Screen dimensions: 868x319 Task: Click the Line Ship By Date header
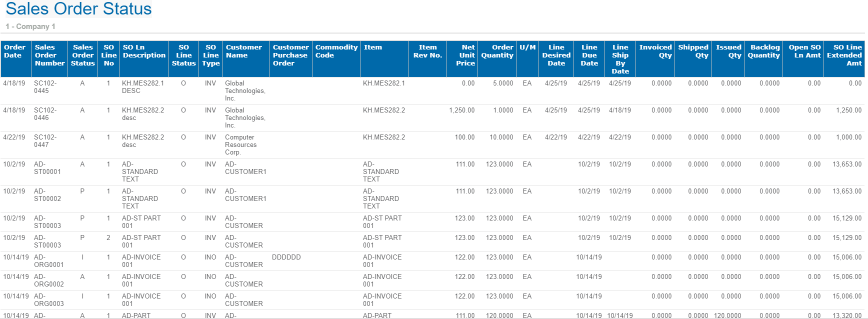(620, 59)
